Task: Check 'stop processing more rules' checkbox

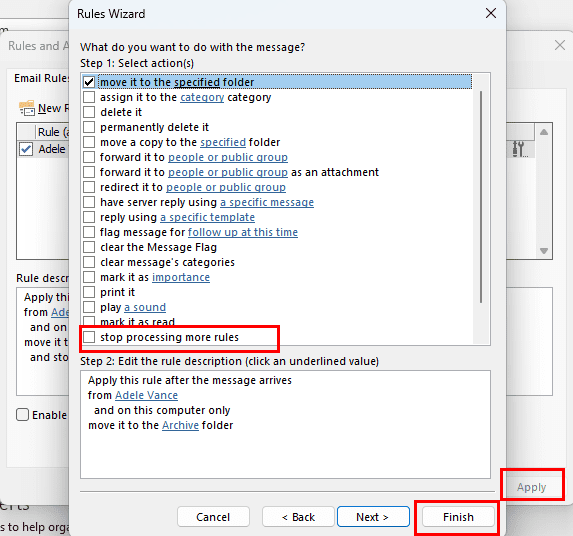Action: click(89, 337)
